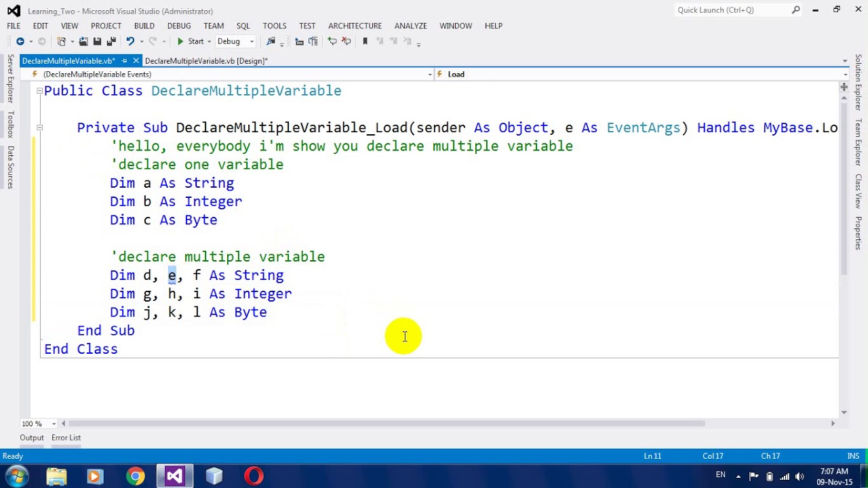Viewport: 868px width, 488px height.
Task: Save the current file with single disk icon
Action: coord(98,41)
